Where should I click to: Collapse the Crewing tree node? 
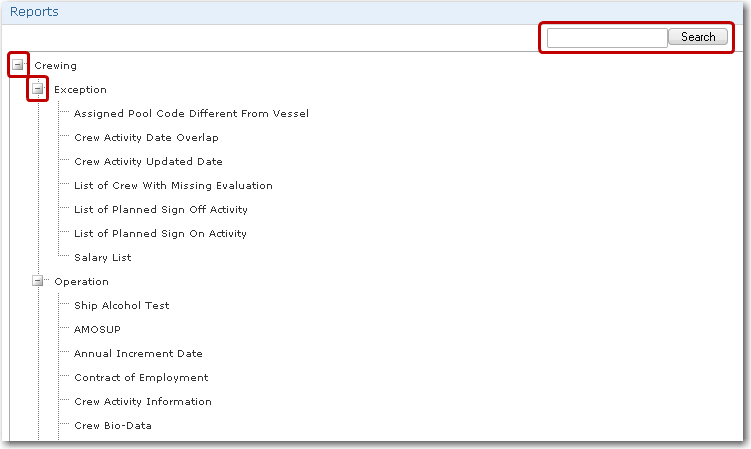click(18, 66)
